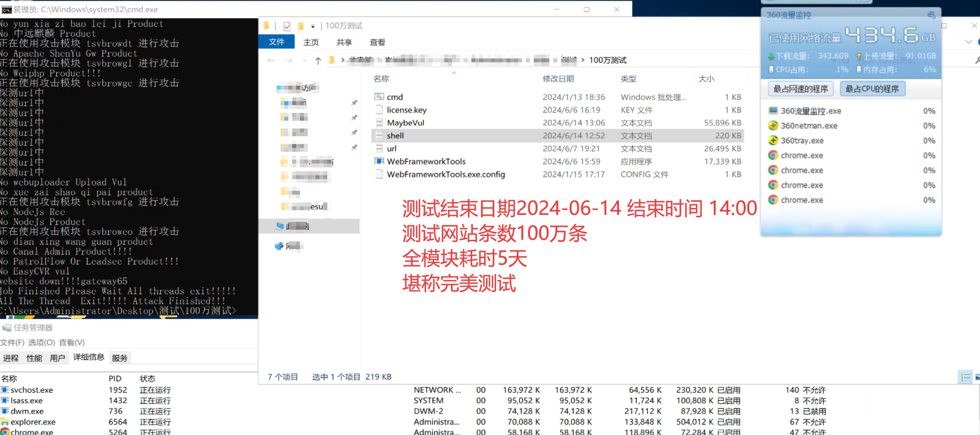Click the breadcrumb chevron before 100万测试
980x435 pixels.
[x=582, y=60]
